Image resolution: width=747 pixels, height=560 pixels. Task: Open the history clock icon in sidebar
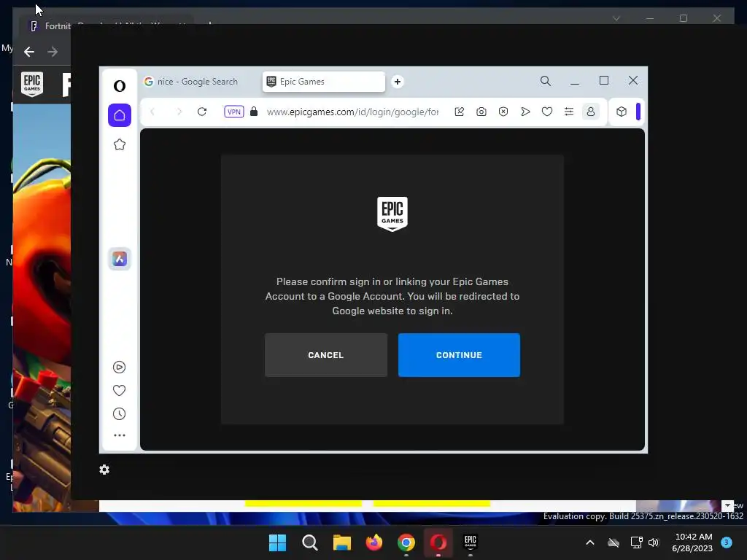point(119,414)
